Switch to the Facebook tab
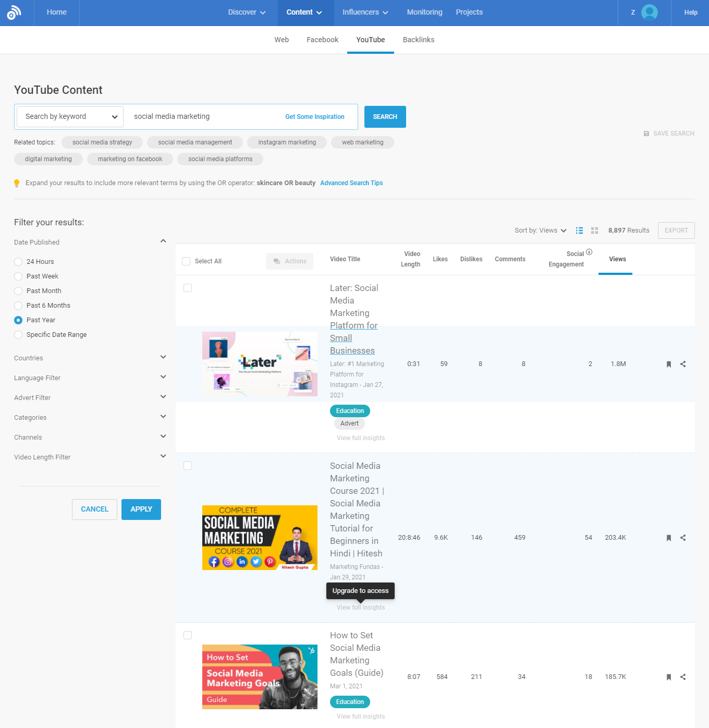The height and width of the screenshot is (728, 709). tap(322, 40)
